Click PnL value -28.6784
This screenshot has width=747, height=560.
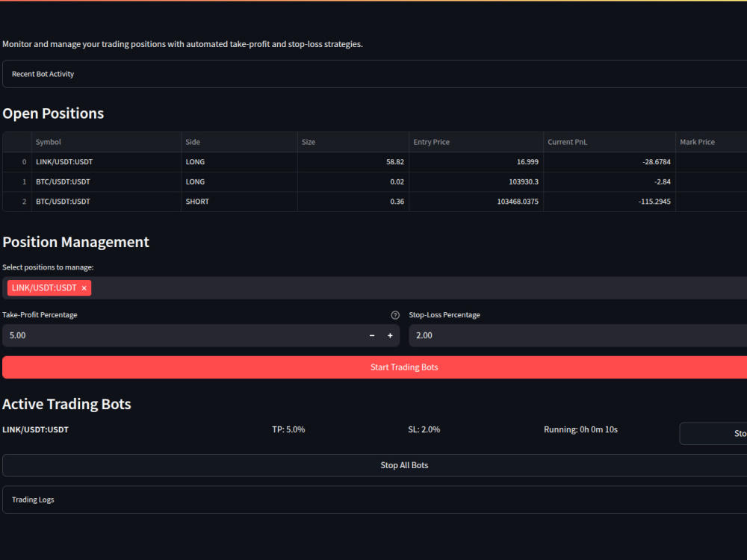click(x=610, y=162)
